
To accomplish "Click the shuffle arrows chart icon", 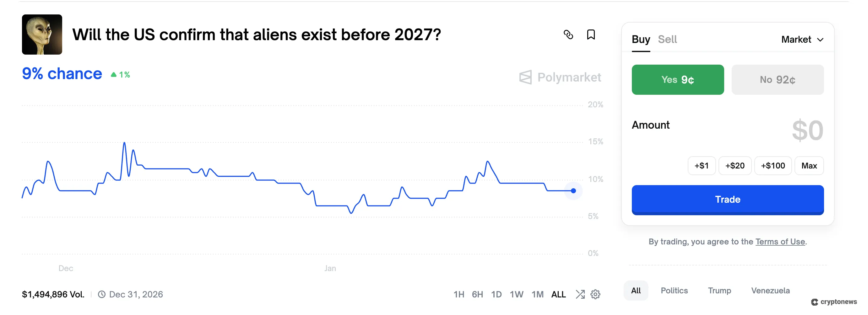I will click(580, 295).
